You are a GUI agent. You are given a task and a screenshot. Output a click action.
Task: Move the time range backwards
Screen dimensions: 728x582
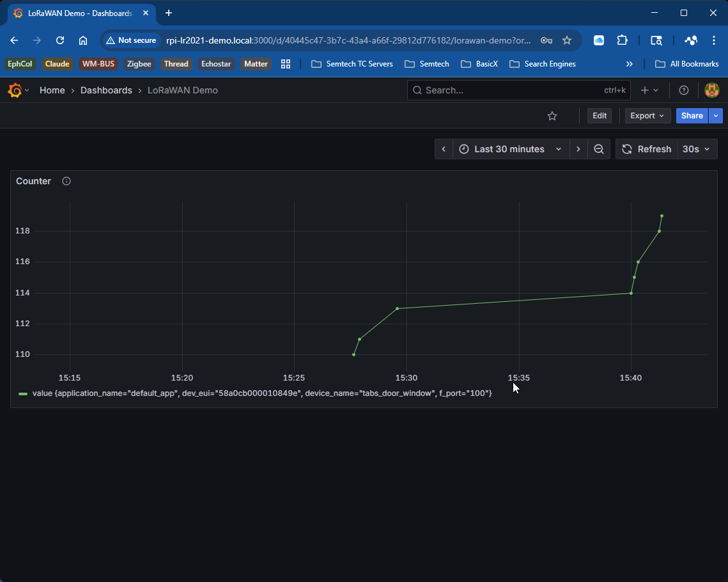tap(444, 149)
